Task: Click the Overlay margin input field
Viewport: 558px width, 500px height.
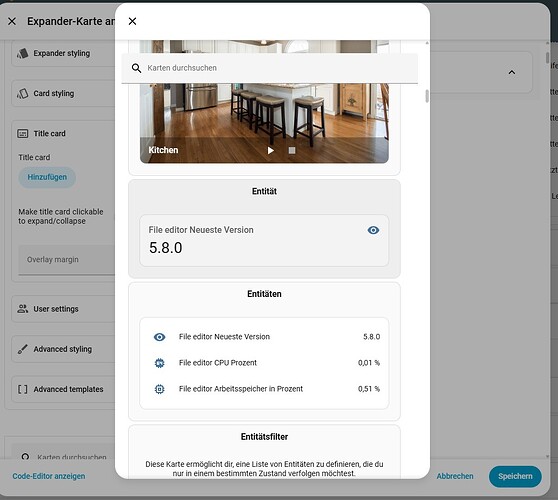Action: [67, 260]
